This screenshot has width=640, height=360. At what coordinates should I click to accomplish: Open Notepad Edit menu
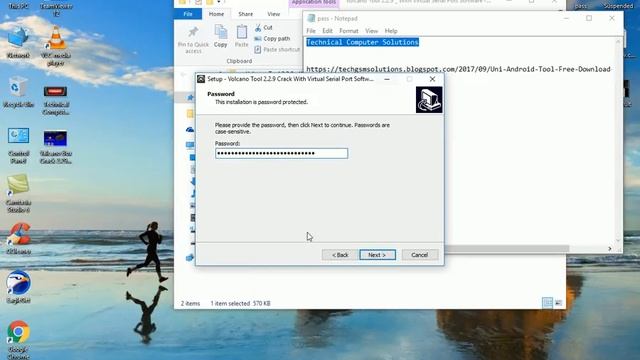(327, 31)
